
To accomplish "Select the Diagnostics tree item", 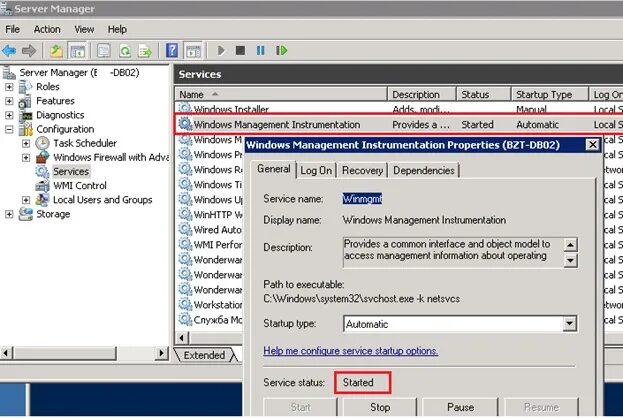I will [x=60, y=115].
